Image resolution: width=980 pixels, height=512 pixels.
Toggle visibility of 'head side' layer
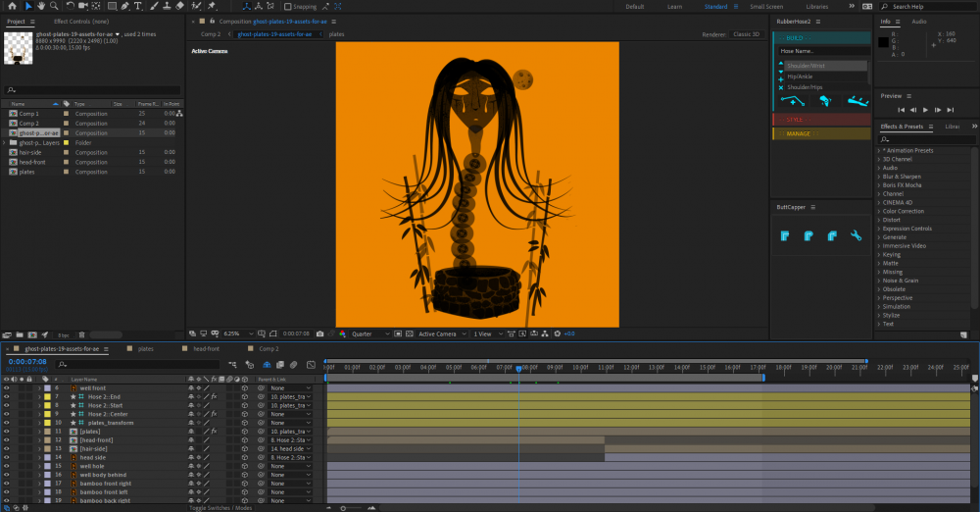coord(6,457)
